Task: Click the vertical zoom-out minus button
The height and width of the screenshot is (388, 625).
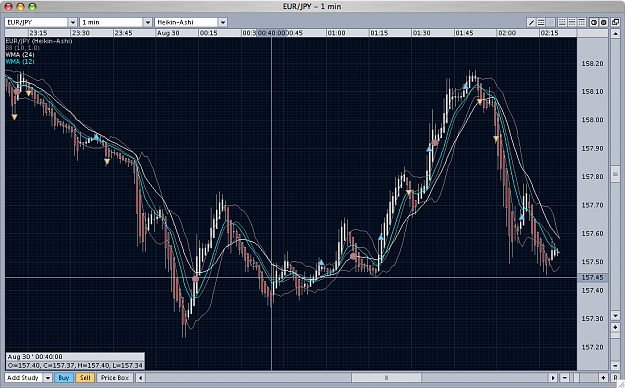Action: pyautogui.click(x=615, y=366)
